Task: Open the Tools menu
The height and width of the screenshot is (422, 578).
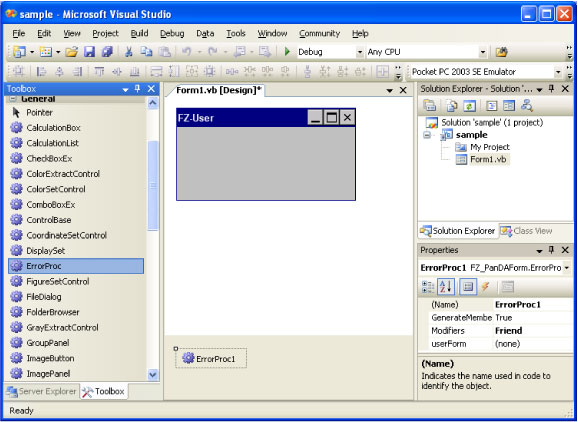Action: pos(236,34)
